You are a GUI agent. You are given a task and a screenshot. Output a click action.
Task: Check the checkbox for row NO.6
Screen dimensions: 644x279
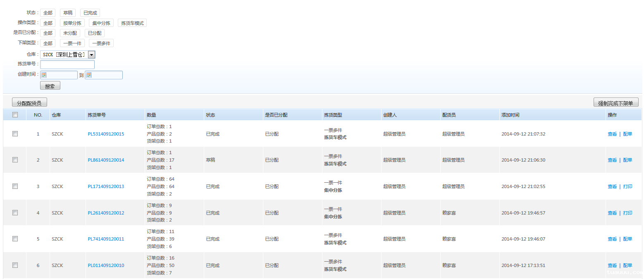[15, 265]
